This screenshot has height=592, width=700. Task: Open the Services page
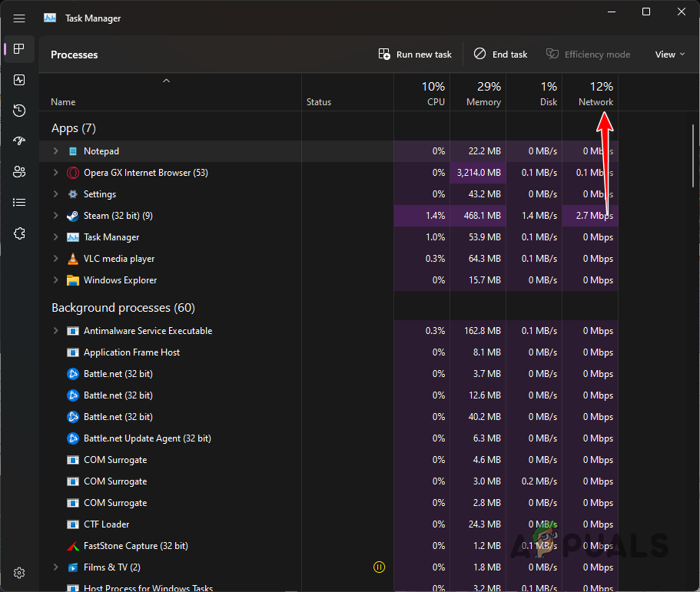click(18, 233)
